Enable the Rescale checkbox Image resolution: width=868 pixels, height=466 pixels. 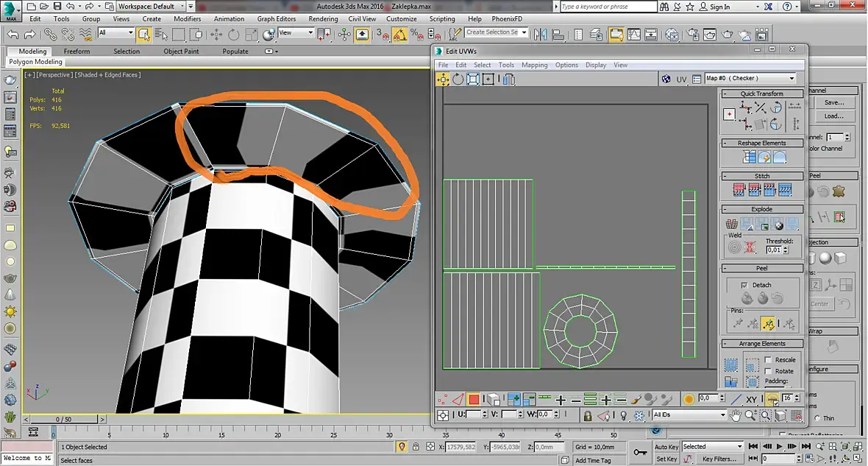(x=769, y=360)
